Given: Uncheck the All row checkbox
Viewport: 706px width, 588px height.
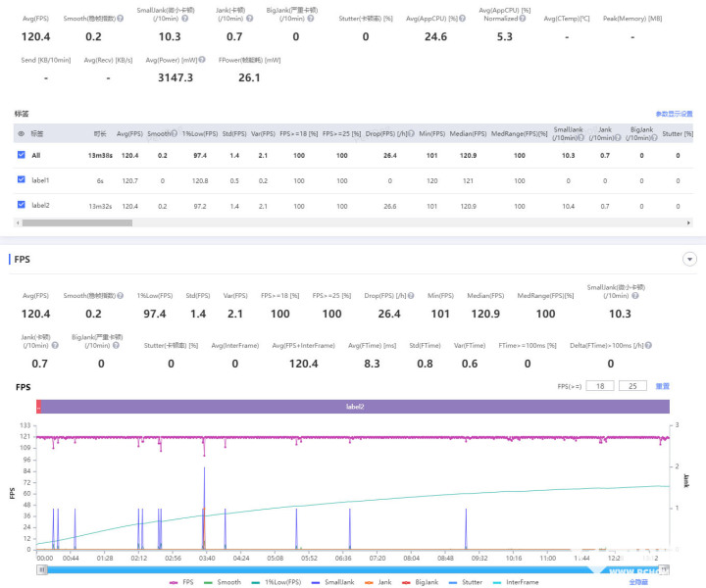Looking at the screenshot, I should click(x=22, y=155).
